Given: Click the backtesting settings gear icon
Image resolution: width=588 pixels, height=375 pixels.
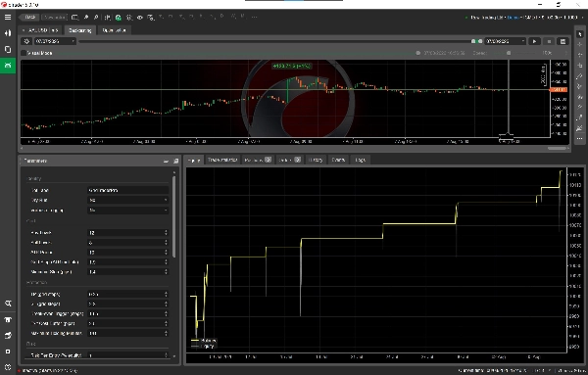Looking at the screenshot, I should pos(26,41).
